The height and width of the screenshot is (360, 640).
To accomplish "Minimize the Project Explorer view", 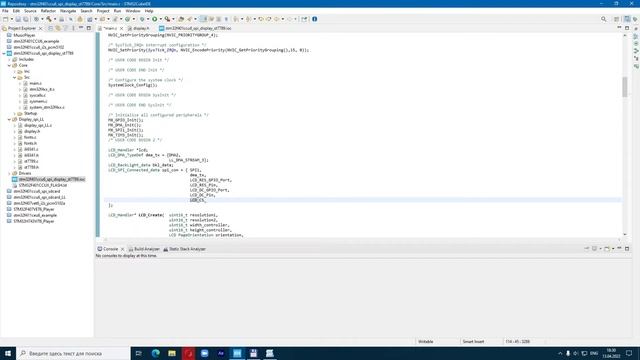I will [x=81, y=28].
